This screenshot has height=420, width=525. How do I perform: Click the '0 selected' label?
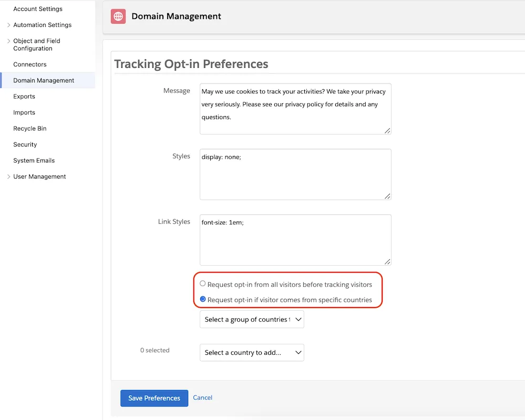pyautogui.click(x=155, y=351)
